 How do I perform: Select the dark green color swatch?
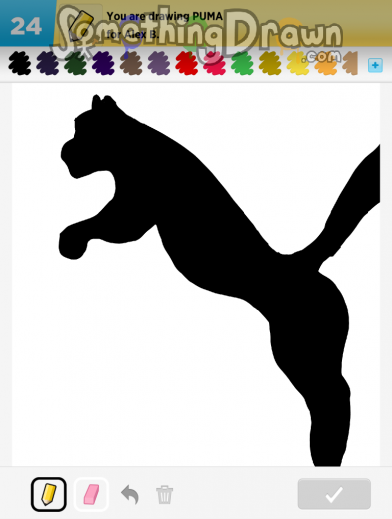click(75, 63)
